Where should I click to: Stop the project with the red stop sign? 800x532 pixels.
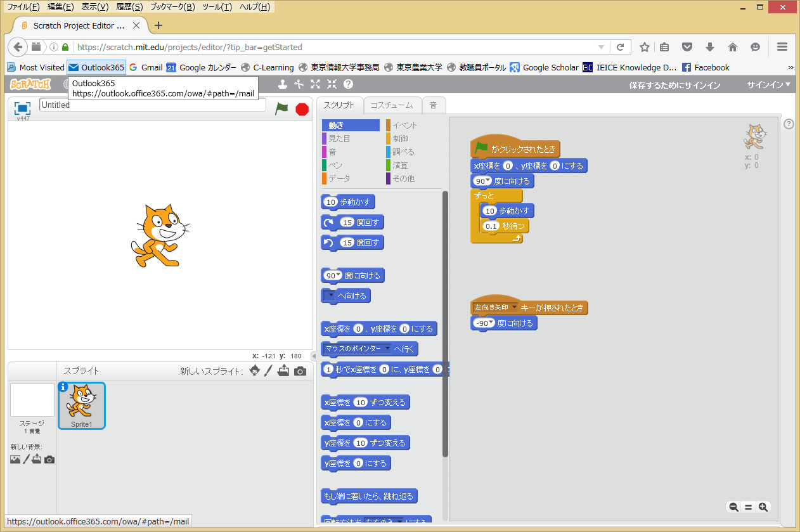click(302, 109)
